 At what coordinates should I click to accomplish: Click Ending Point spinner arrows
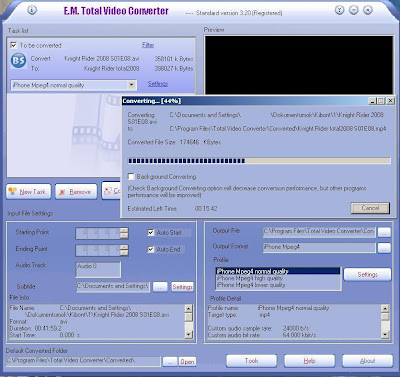tap(124, 250)
